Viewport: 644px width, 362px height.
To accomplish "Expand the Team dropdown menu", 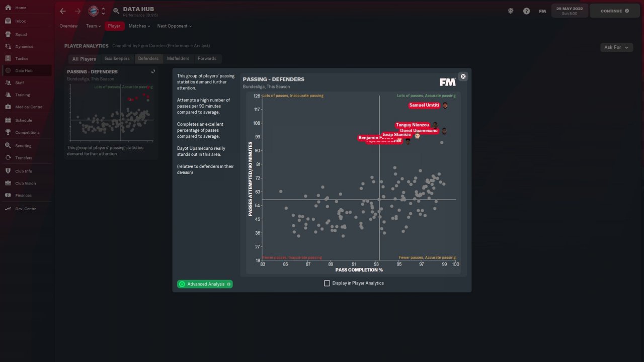I will (x=93, y=26).
